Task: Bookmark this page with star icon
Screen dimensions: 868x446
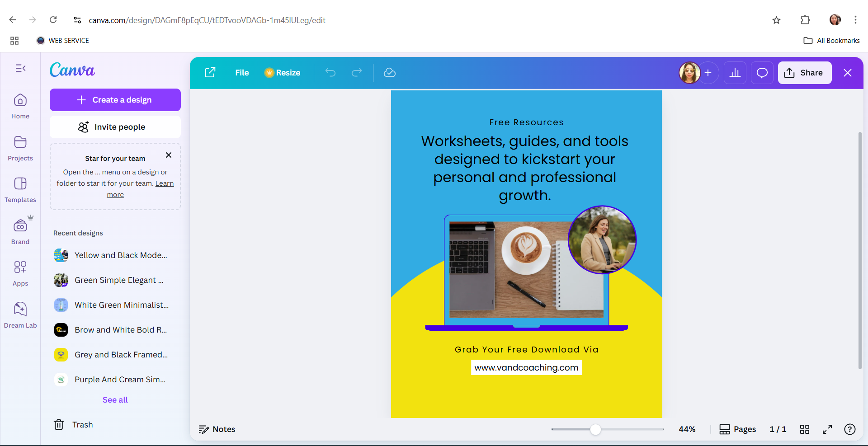Action: pyautogui.click(x=777, y=20)
